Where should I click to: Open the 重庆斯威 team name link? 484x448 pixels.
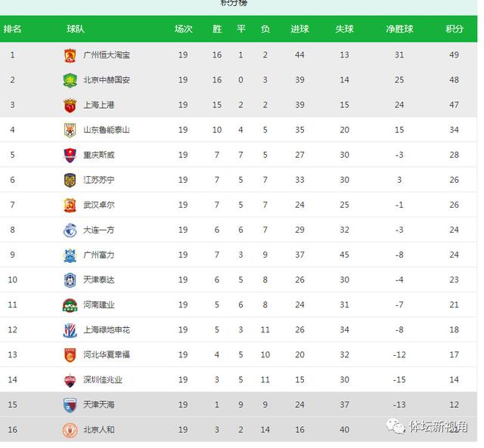point(99,155)
